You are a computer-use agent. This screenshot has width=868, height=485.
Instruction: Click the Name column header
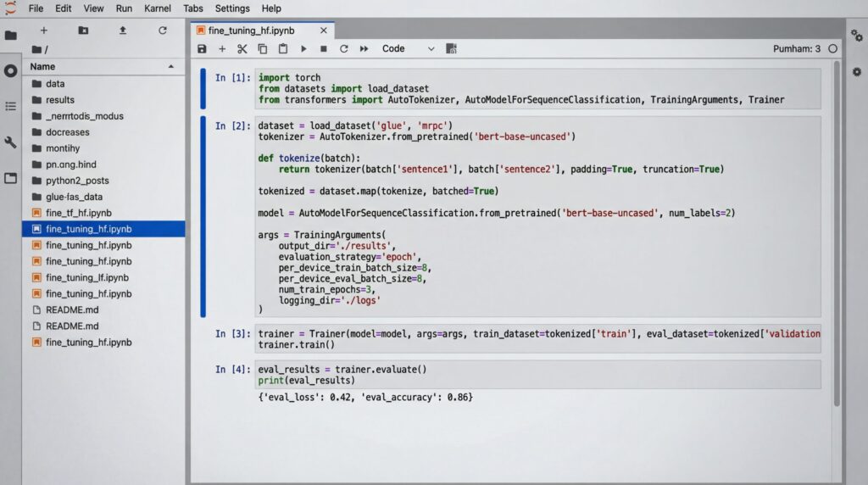pos(42,66)
